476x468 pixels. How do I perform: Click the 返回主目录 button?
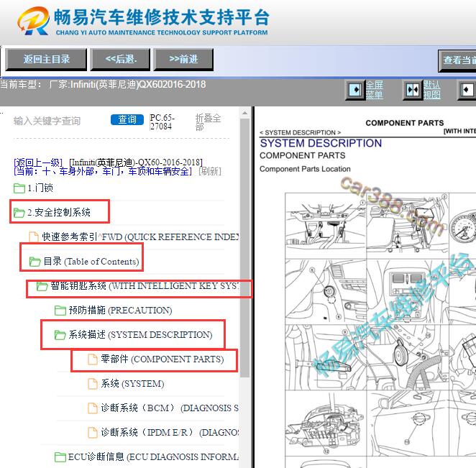click(46, 59)
